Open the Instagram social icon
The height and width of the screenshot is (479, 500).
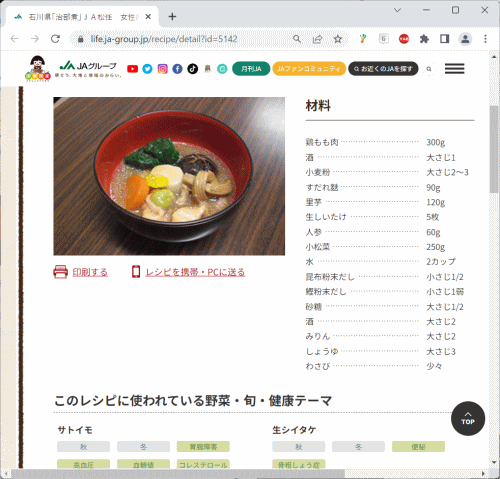162,69
